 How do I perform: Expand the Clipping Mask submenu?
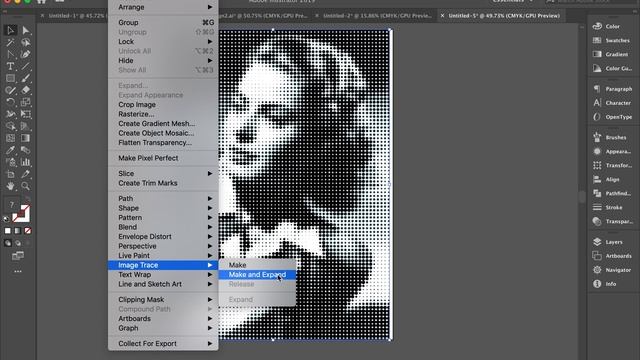163,300
